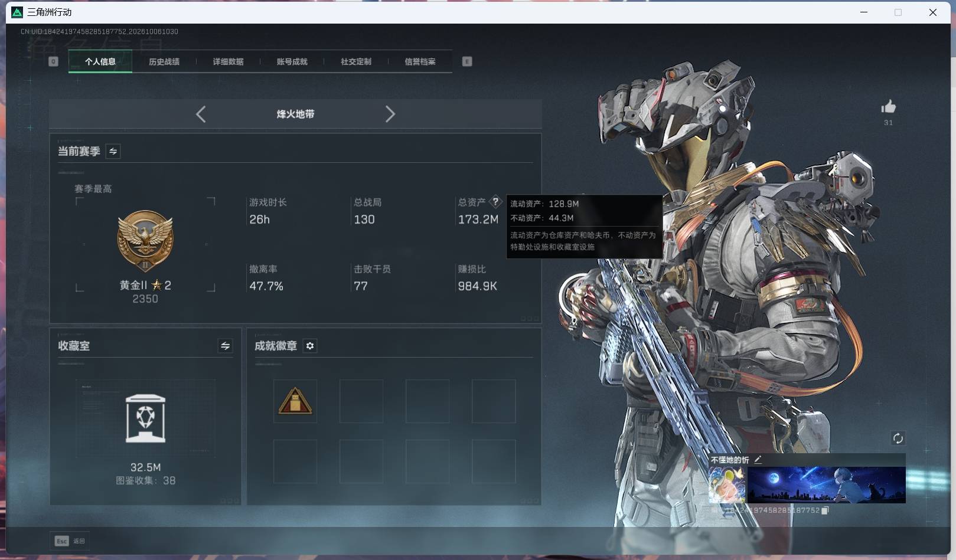The width and height of the screenshot is (956, 560).
Task: Click the 收藏室 display case icon
Action: tap(145, 418)
